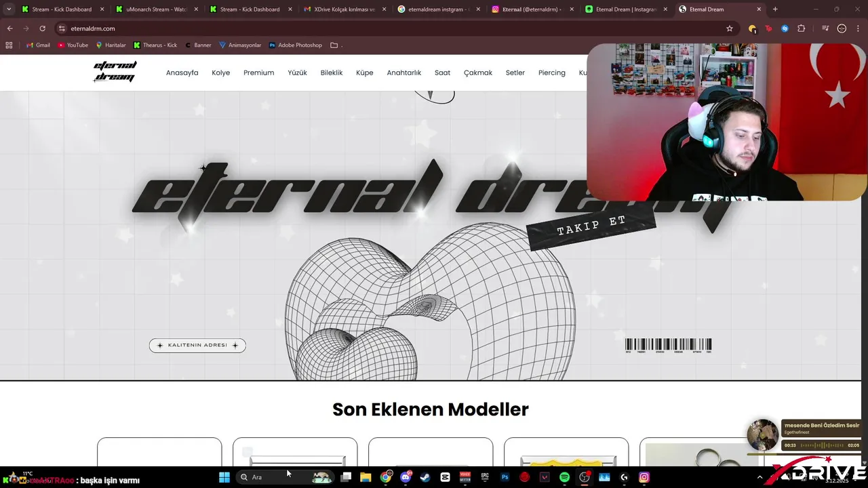Viewport: 868px width, 488px height.
Task: Open the Anahtarlık category
Action: click(404, 73)
